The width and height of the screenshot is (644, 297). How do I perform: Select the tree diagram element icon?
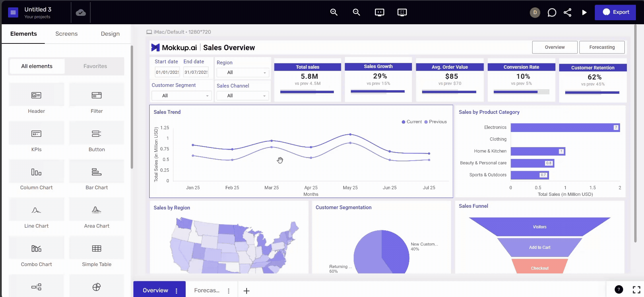pyautogui.click(x=36, y=287)
